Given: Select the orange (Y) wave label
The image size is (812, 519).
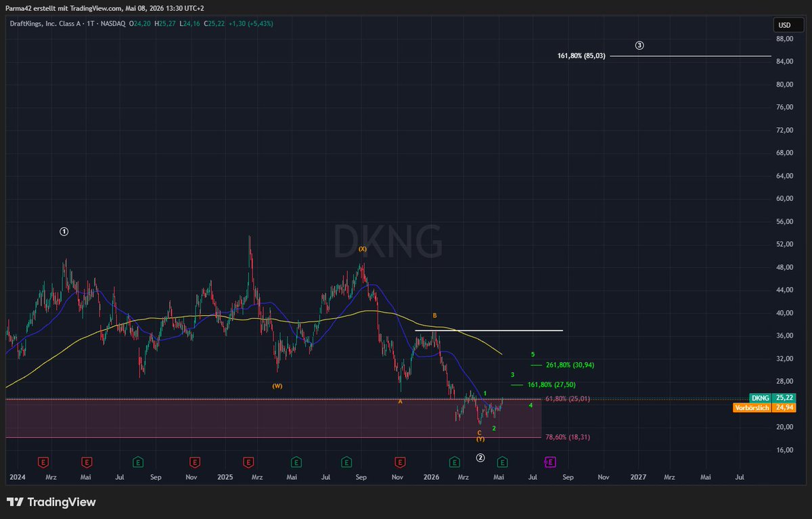Looking at the screenshot, I should coord(480,439).
